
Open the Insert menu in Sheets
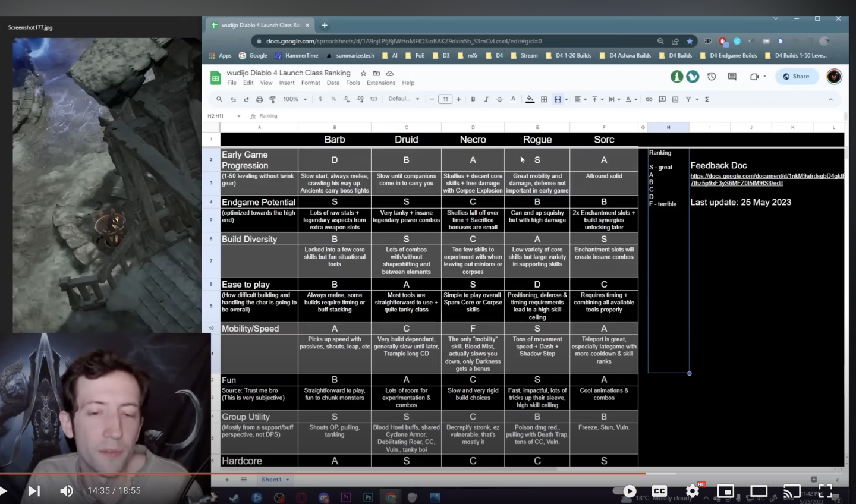click(x=287, y=83)
